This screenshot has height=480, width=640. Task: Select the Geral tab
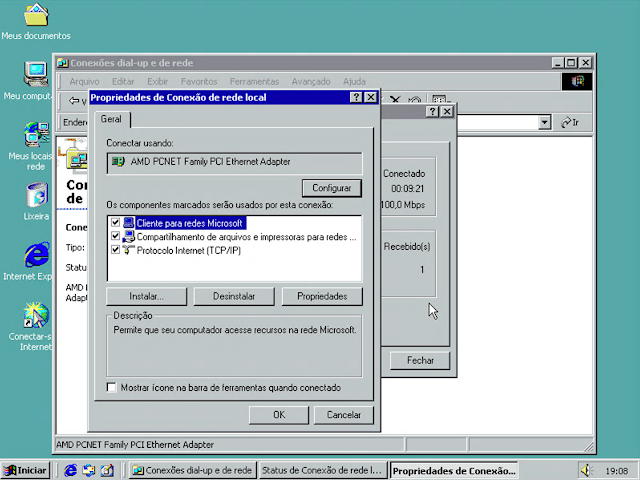click(x=111, y=119)
